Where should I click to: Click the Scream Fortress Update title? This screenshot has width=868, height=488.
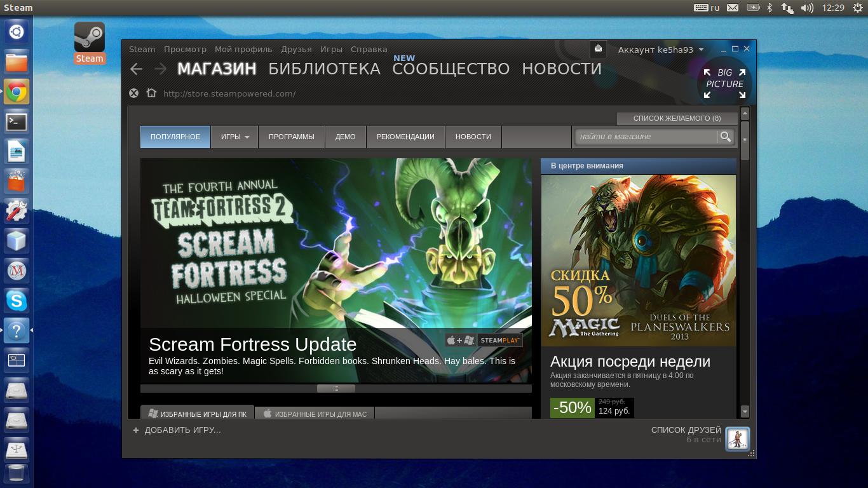[252, 344]
